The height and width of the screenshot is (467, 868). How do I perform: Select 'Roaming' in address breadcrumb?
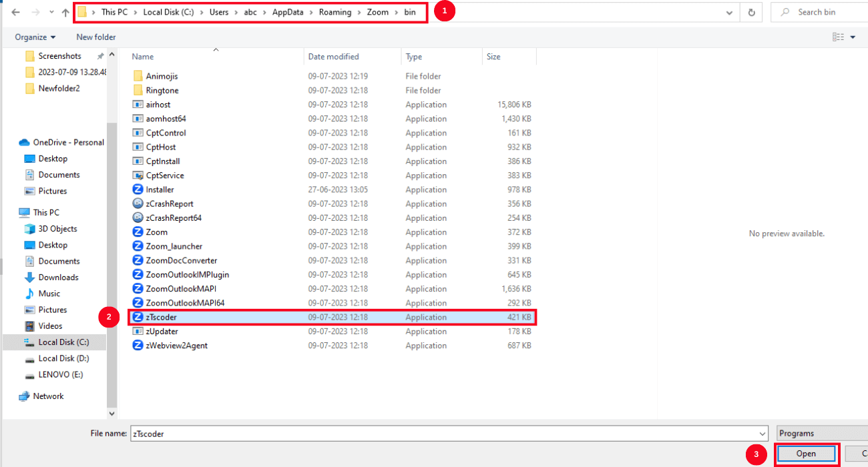(334, 12)
